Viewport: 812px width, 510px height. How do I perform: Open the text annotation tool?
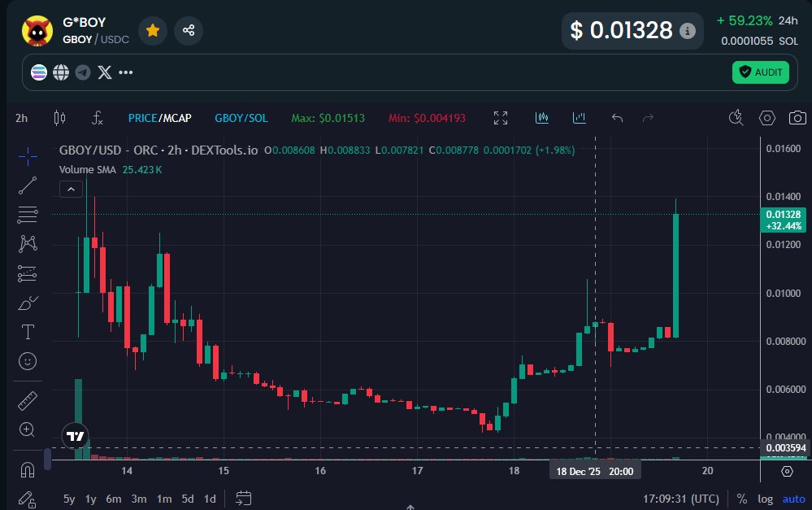click(27, 332)
